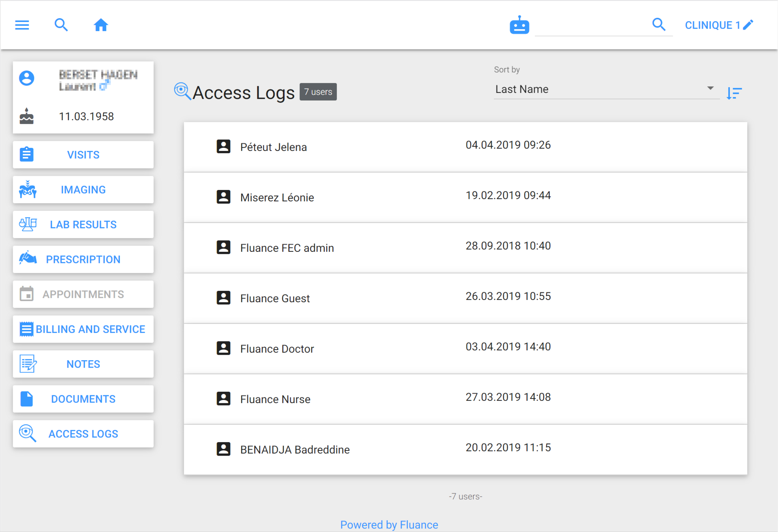Click the search icon beside the top input
The image size is (778, 532).
659,24
